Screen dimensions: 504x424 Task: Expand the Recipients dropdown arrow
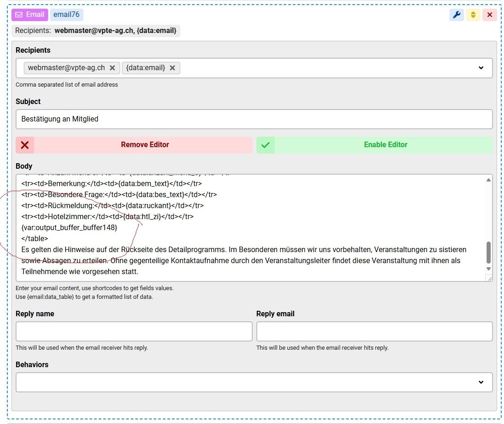(481, 68)
